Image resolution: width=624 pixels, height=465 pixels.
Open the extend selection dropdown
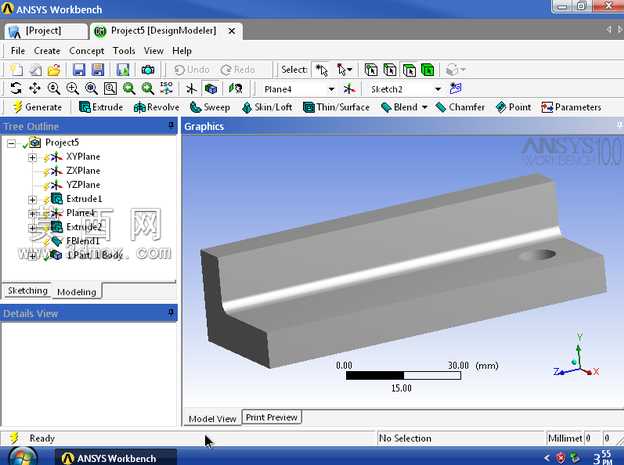click(456, 70)
